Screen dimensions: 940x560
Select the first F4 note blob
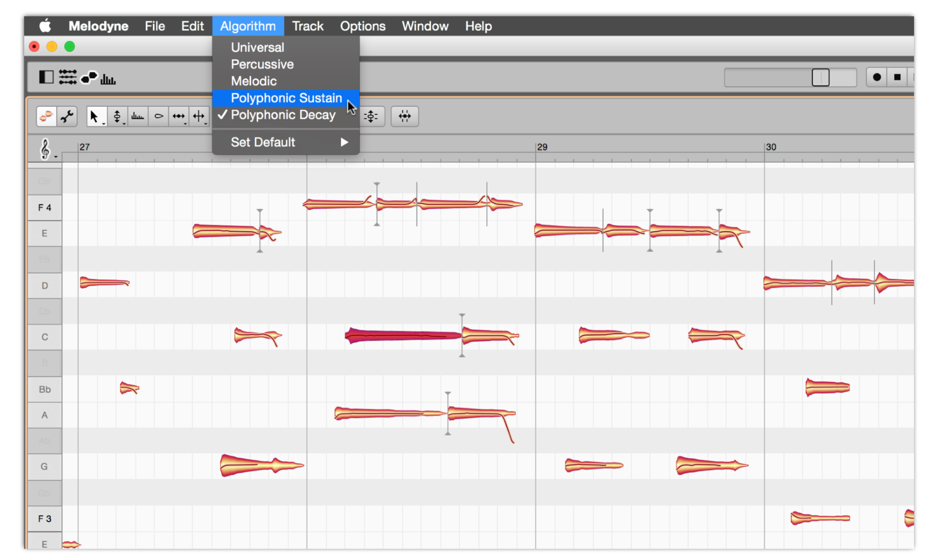pyautogui.click(x=339, y=204)
